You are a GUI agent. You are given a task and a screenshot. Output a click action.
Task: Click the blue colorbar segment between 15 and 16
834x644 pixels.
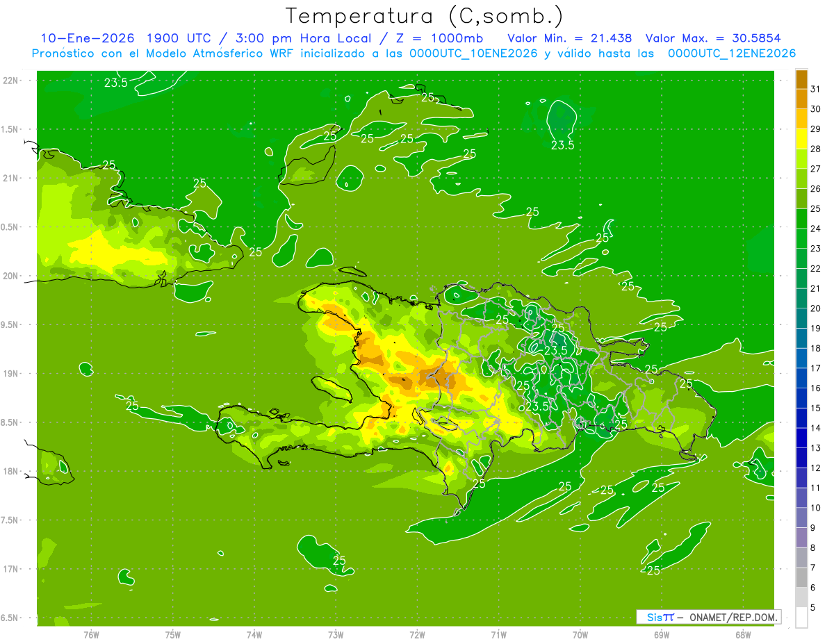tap(801, 398)
